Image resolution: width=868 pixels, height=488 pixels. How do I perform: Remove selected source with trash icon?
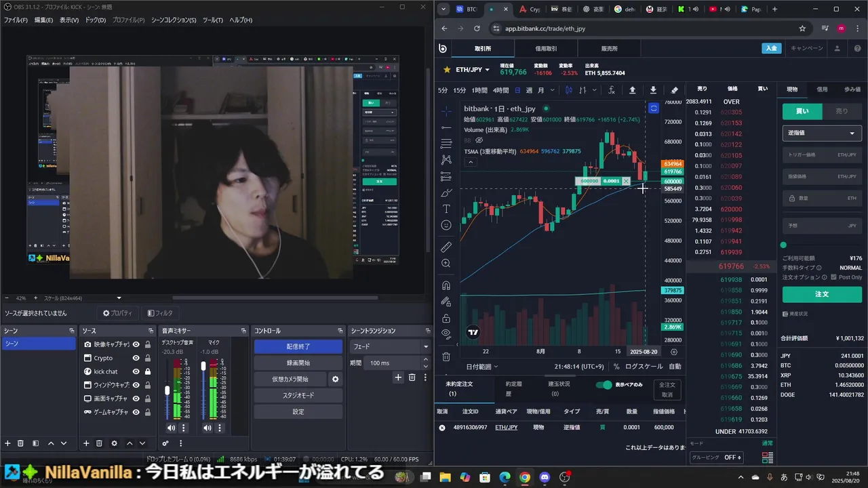(x=99, y=443)
